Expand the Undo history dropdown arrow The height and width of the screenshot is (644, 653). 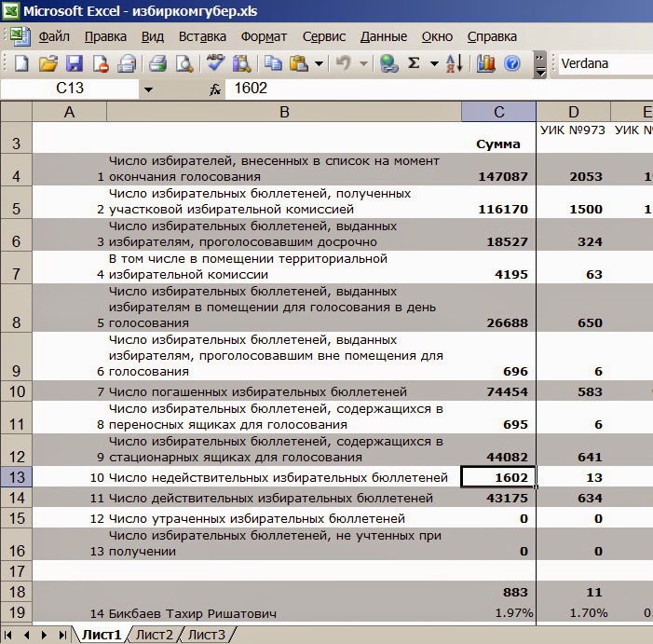(363, 63)
